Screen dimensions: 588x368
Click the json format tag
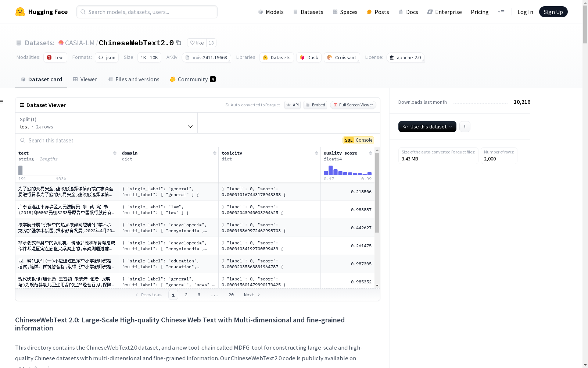pos(107,57)
